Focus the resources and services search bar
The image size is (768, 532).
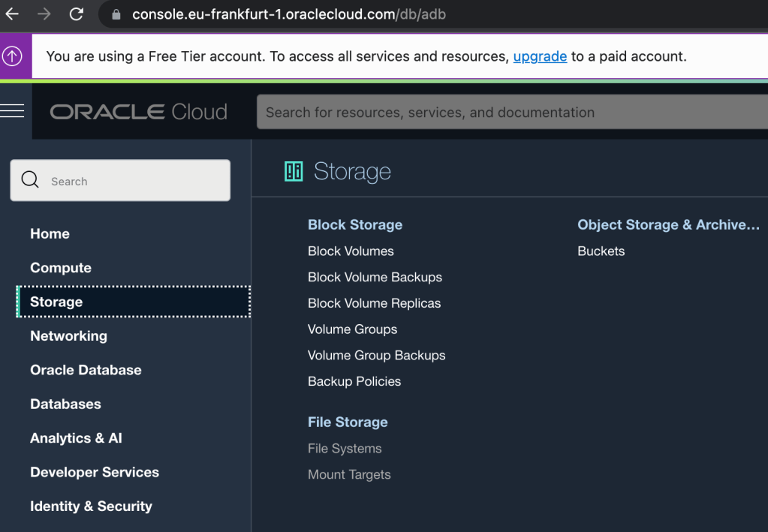tap(510, 113)
